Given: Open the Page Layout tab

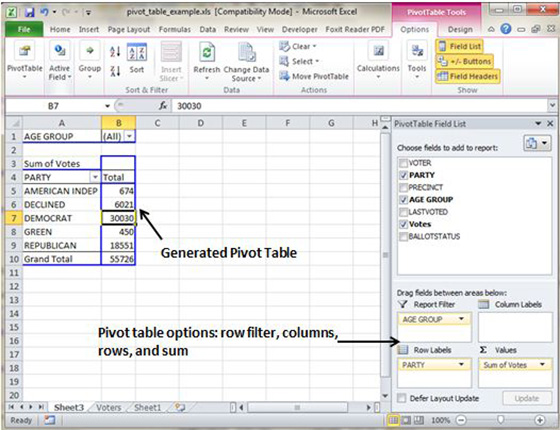Looking at the screenshot, I should pos(129,29).
